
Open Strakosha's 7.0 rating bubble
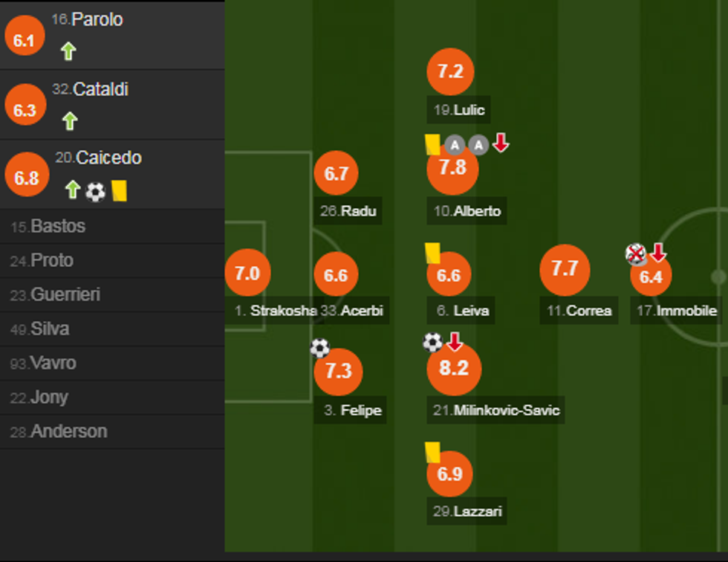248,273
